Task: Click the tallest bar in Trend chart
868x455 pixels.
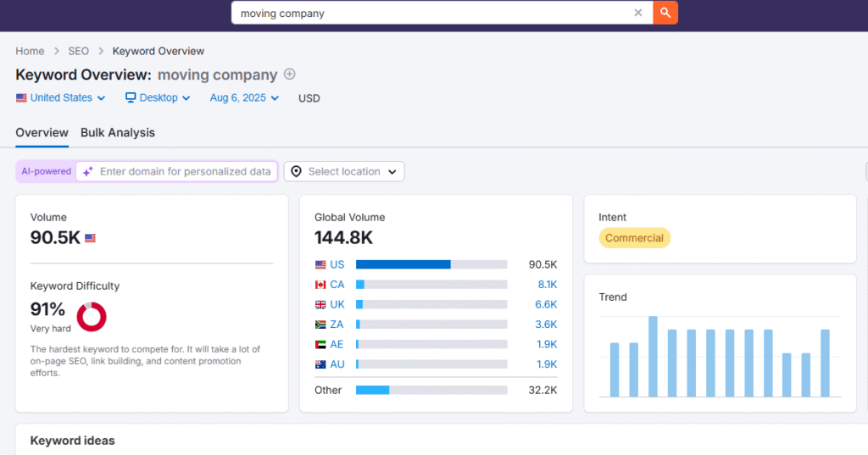Action: [x=653, y=356]
